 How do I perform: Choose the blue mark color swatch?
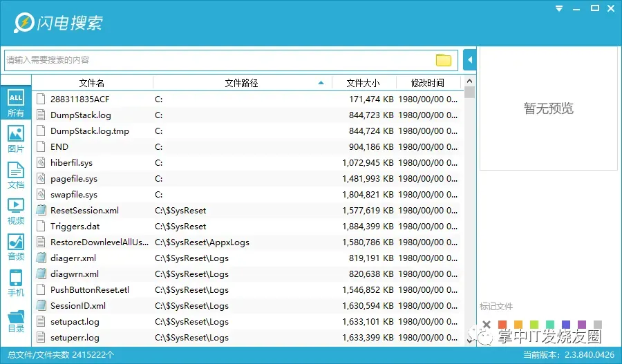point(566,325)
